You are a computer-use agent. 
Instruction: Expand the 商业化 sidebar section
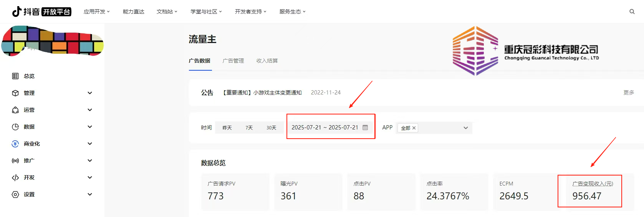[x=90, y=144]
